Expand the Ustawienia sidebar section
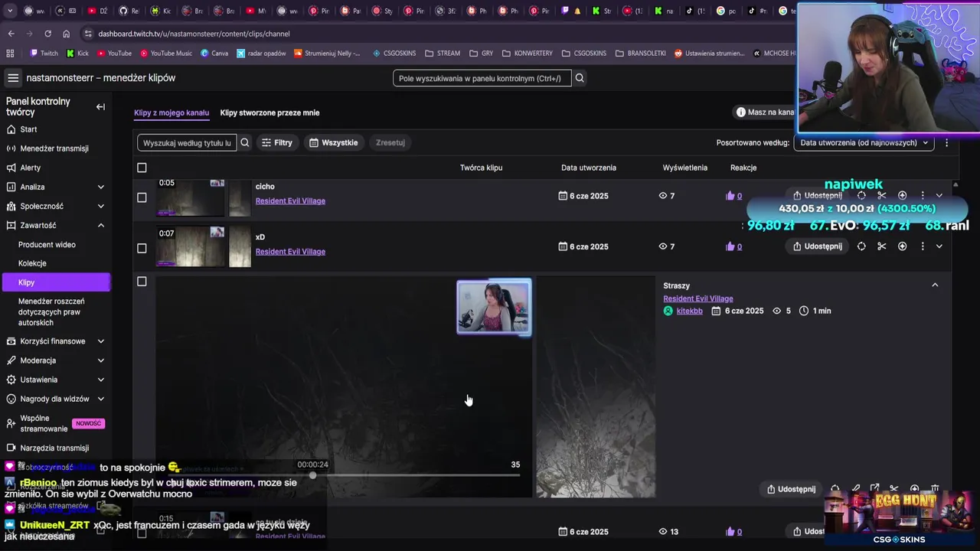The height and width of the screenshot is (551, 980). [101, 380]
